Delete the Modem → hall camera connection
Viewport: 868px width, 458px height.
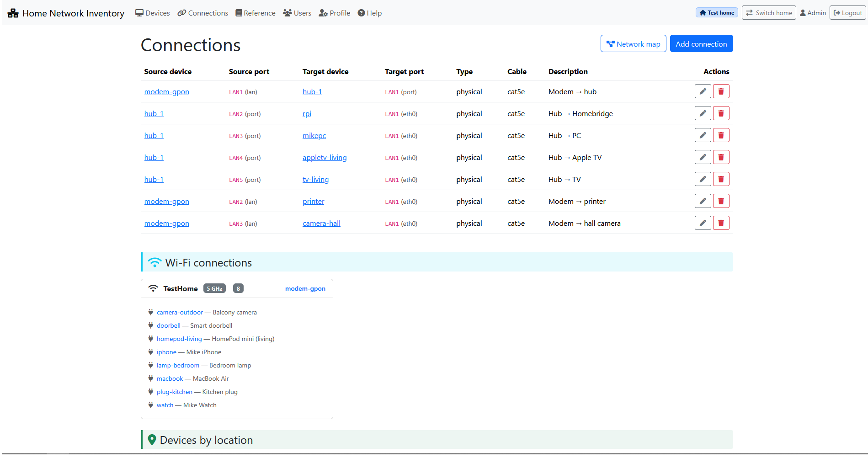click(x=721, y=223)
